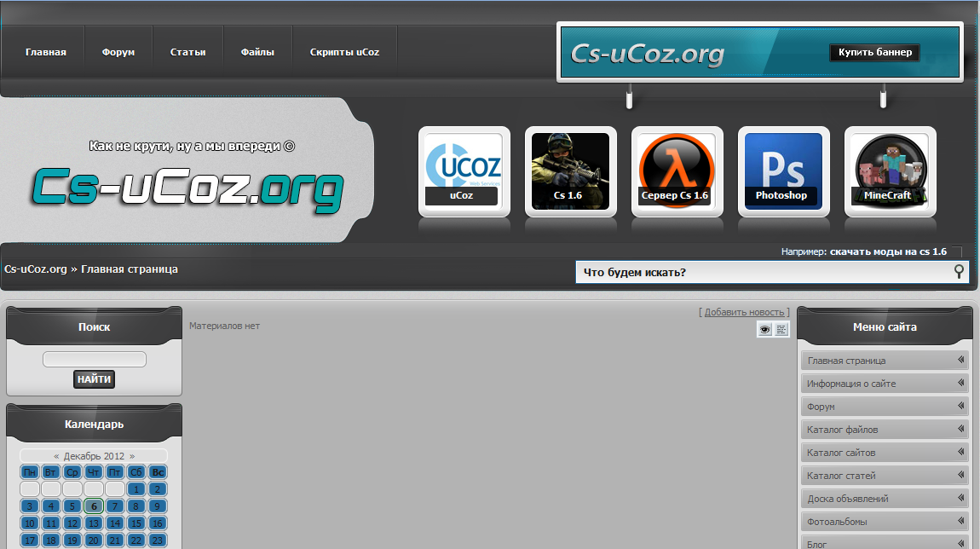Open the Сервер Cs 1.6 tile

(x=677, y=171)
